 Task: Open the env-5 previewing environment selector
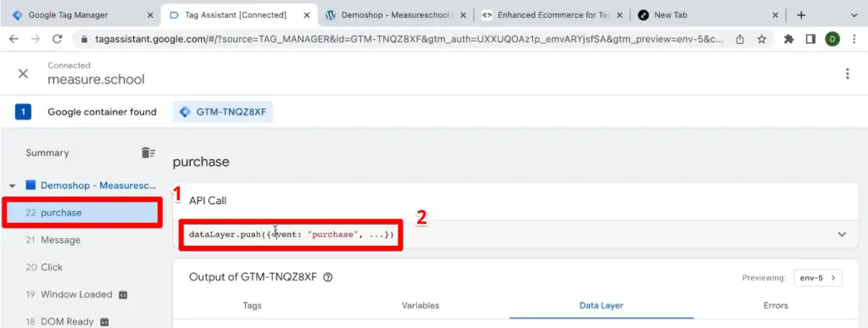click(818, 278)
